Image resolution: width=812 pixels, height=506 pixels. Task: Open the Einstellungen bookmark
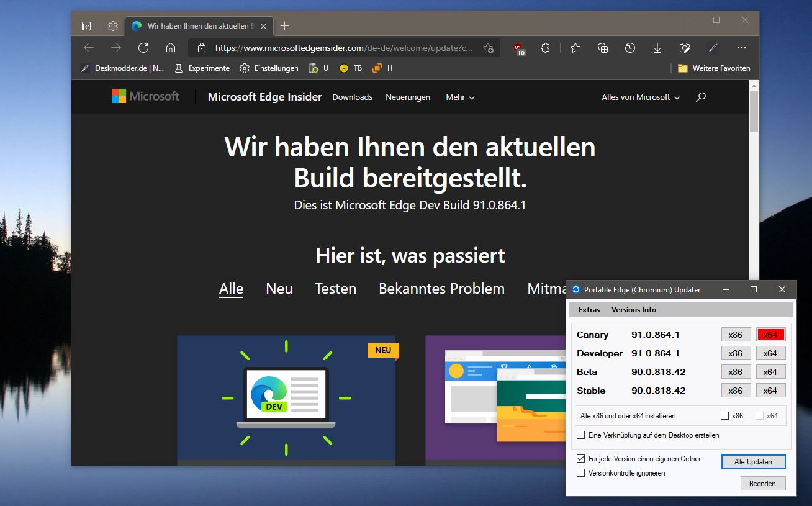coord(269,68)
